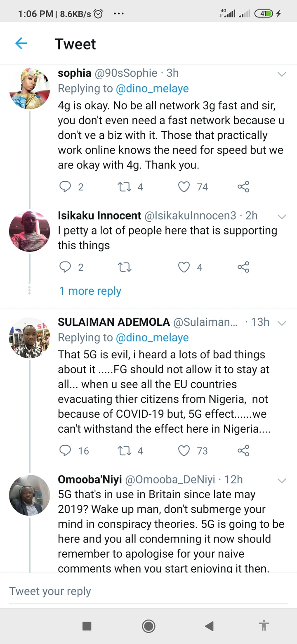Tap the back arrow to exit the tweet
297x644 pixels.
click(x=21, y=43)
